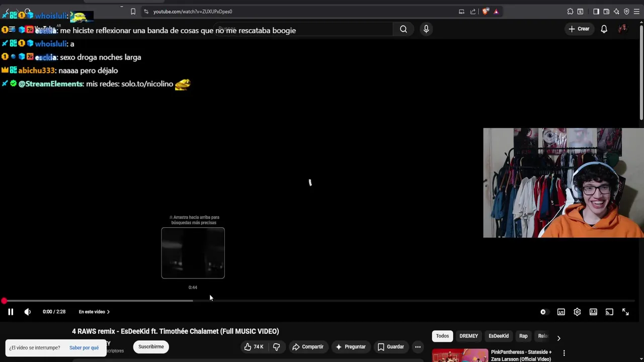Start voice search with microphone icon
The height and width of the screenshot is (362, 644).
pyautogui.click(x=426, y=29)
